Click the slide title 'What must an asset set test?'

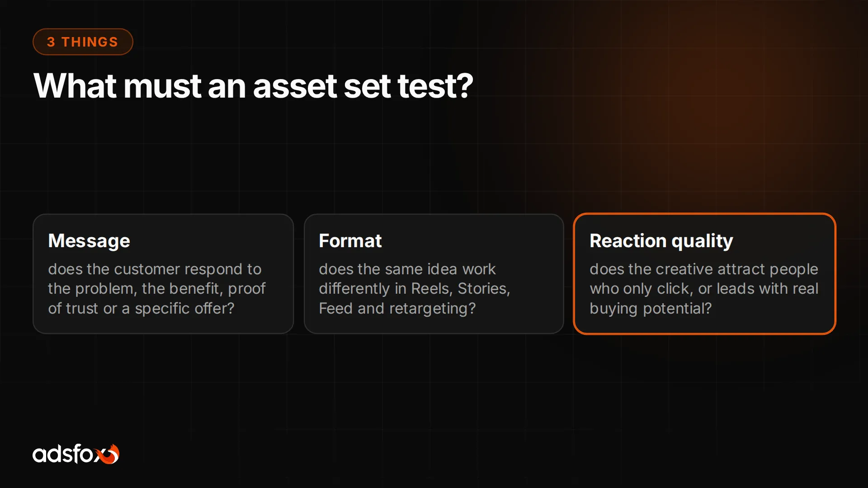253,86
